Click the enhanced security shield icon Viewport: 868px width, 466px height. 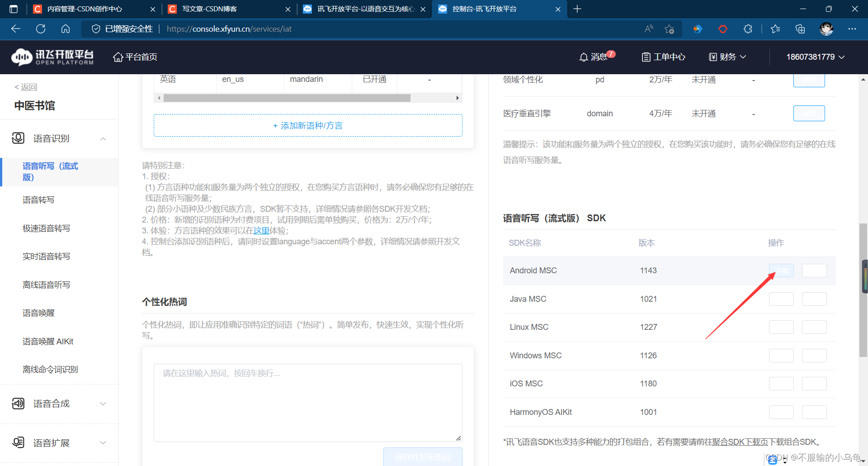(x=96, y=29)
